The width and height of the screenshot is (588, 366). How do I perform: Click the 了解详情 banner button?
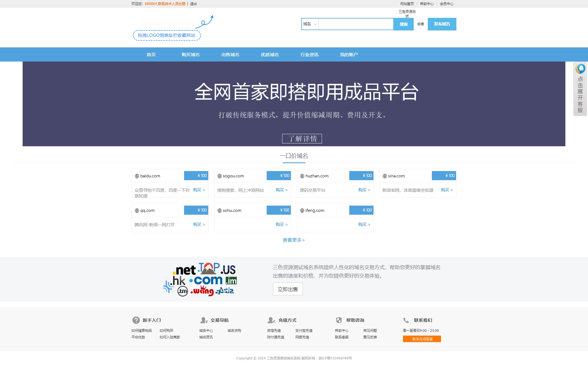coord(302,138)
